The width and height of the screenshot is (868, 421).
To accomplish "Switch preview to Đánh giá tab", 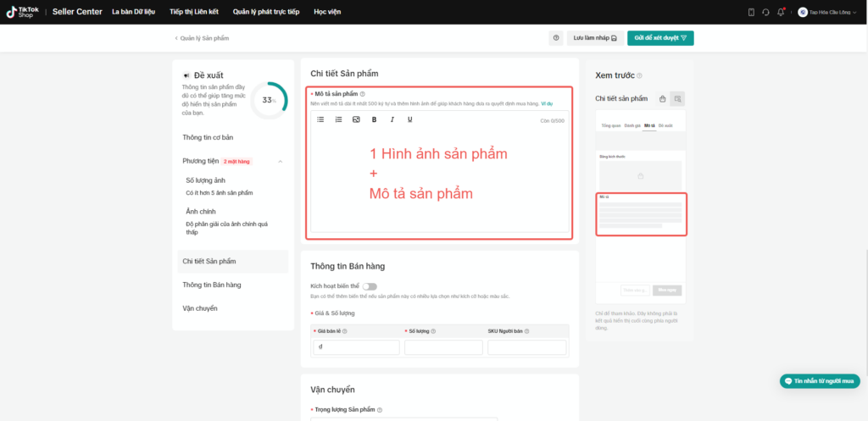I will (632, 125).
